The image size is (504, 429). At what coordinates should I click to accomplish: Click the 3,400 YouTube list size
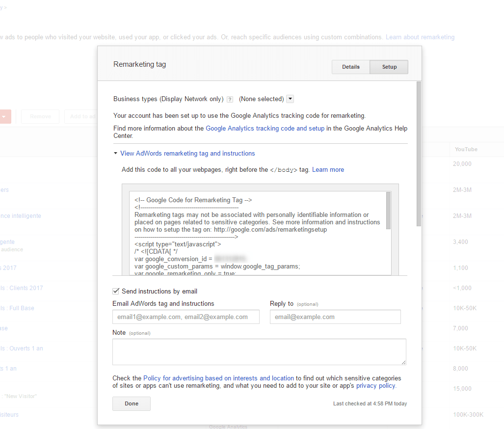coord(460,242)
